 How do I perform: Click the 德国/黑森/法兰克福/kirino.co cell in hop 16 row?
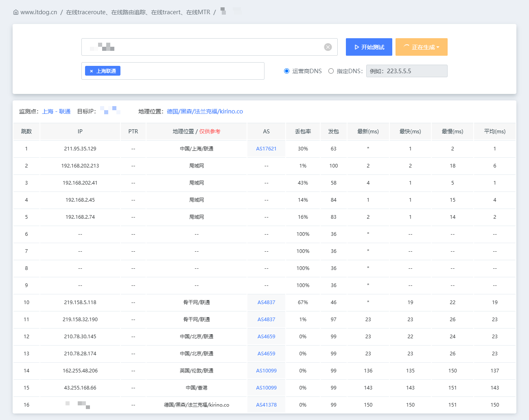tap(197, 405)
